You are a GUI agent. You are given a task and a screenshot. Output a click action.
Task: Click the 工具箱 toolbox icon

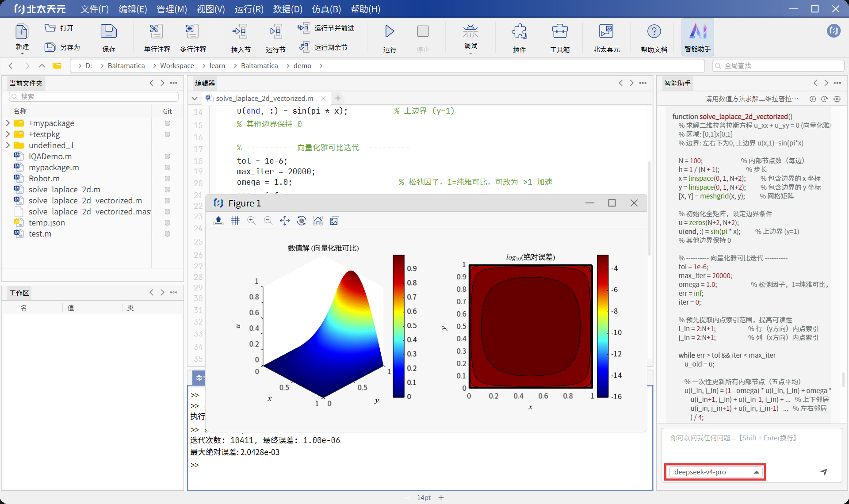point(559,32)
